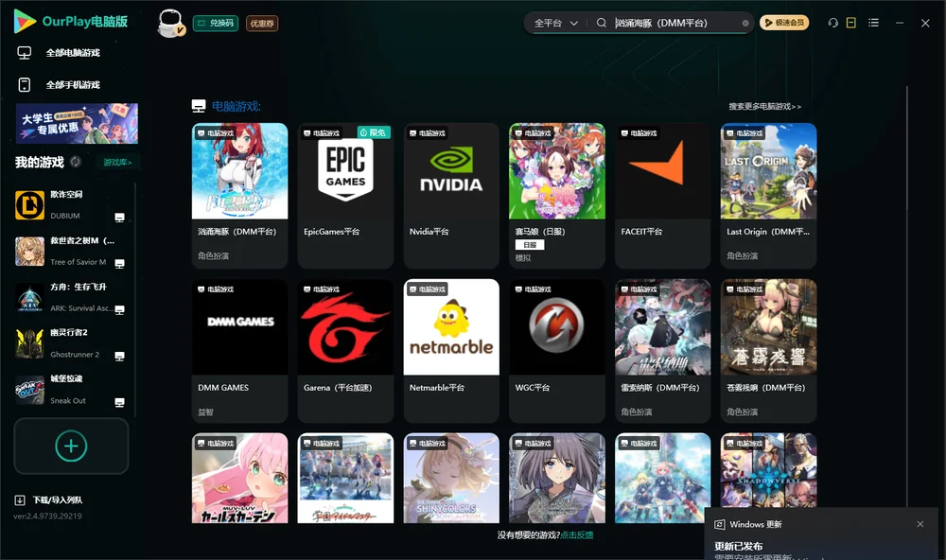Click the OurPlay logo icon
946x560 pixels.
pos(25,21)
